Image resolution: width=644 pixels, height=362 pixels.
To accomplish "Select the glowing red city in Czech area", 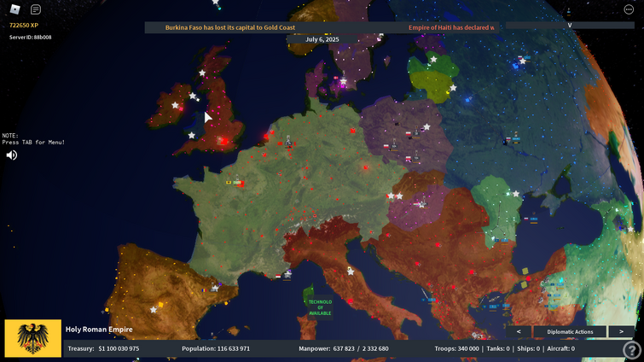I will pyautogui.click(x=366, y=167).
